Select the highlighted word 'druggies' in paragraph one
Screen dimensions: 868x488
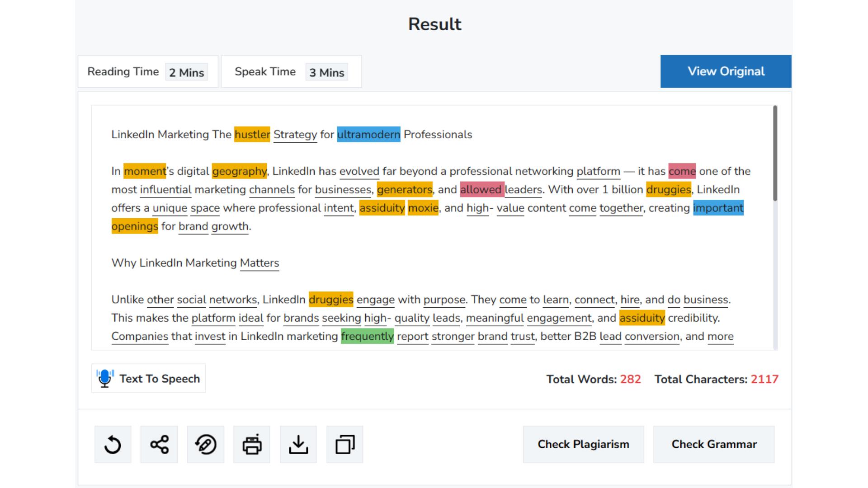[x=668, y=190]
